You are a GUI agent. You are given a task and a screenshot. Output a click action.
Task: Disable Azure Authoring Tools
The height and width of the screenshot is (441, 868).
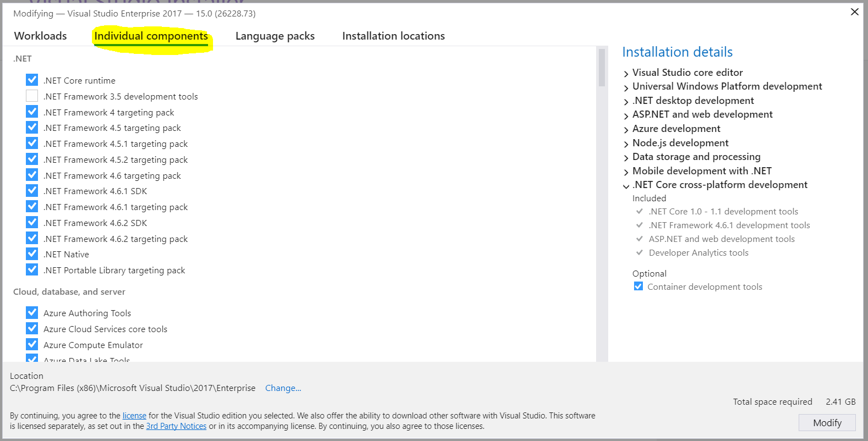[31, 312]
